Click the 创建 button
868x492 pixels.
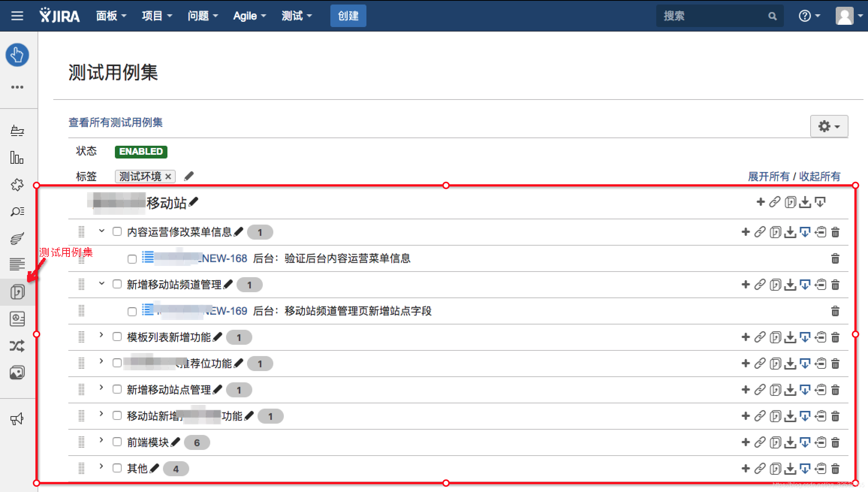(348, 16)
